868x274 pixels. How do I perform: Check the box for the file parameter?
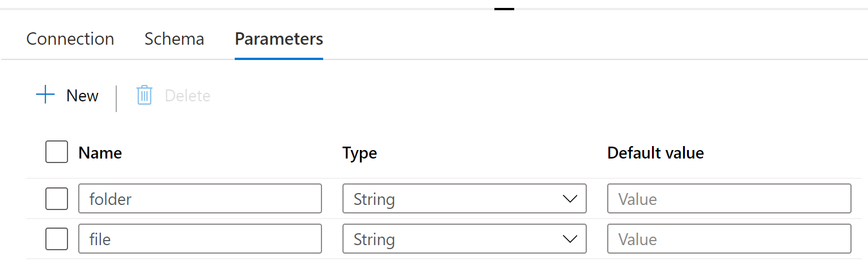coord(57,239)
